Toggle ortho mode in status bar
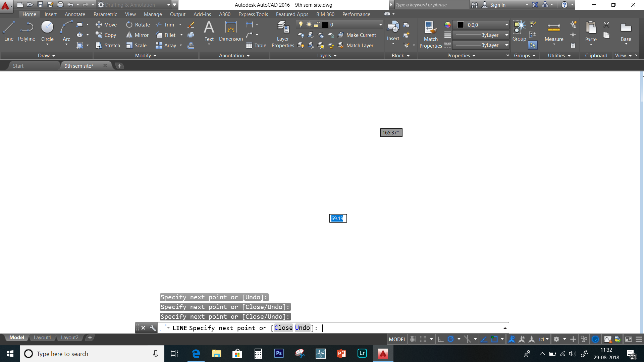Image resolution: width=644 pixels, height=362 pixels. point(441,339)
